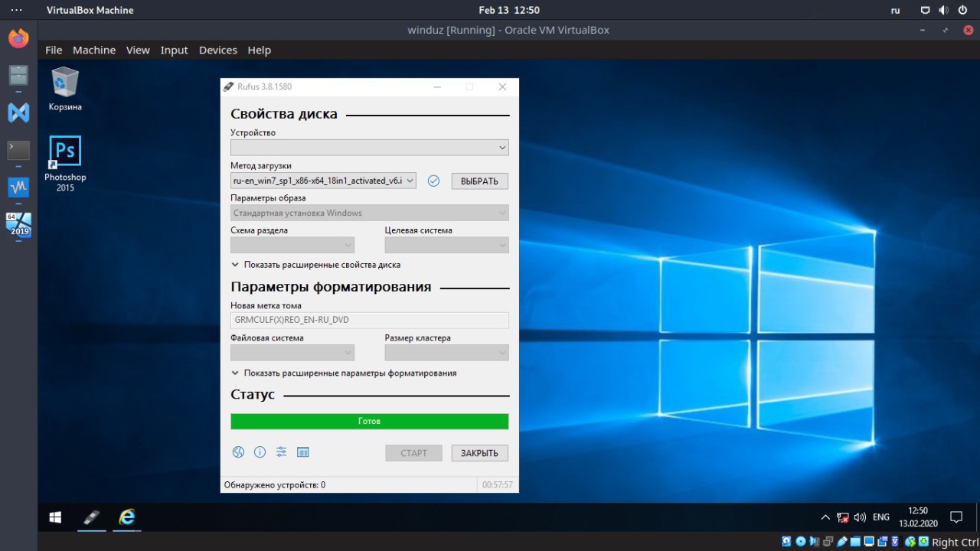The image size is (980, 551).
Task: Open the Параметры образа dropdown
Action: pos(370,213)
